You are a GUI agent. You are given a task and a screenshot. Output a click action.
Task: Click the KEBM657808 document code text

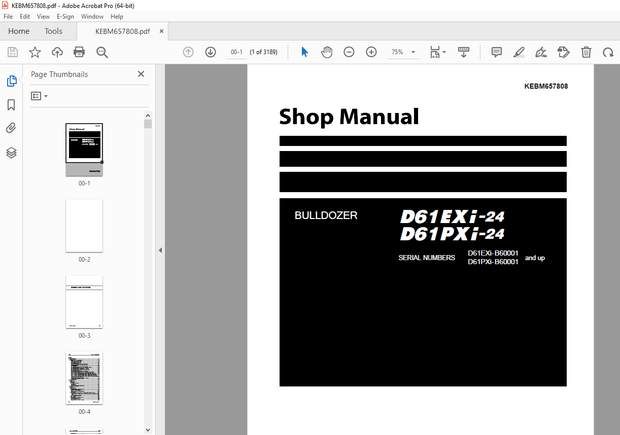click(546, 86)
